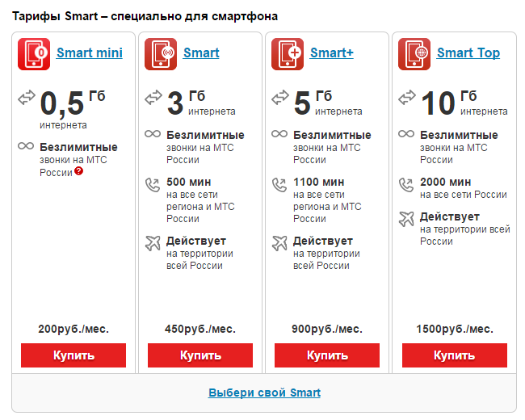Click the internet arrows icon beside 10 Гб
The height and width of the screenshot is (420, 525).
click(x=406, y=99)
